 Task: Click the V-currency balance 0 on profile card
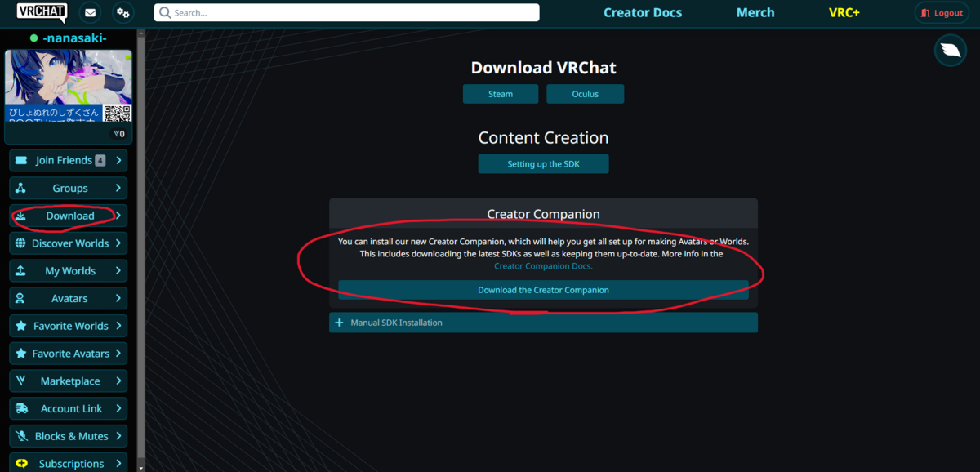(x=118, y=133)
